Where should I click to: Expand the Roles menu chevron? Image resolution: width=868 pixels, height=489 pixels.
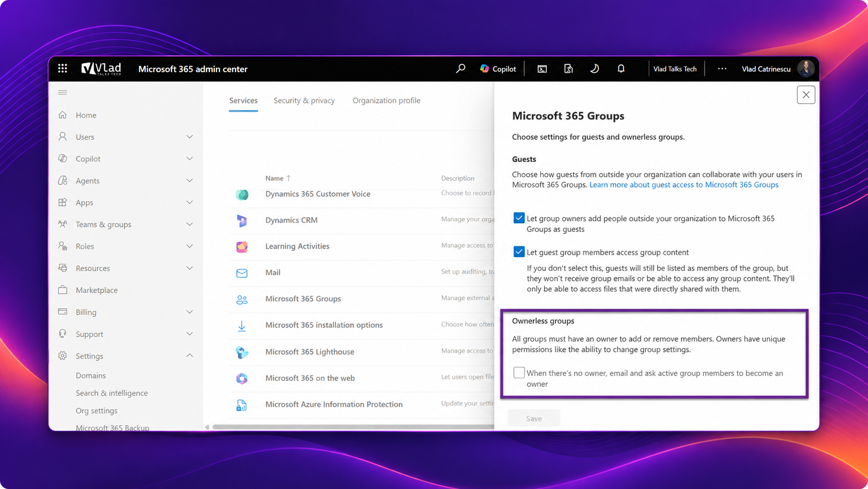point(189,246)
